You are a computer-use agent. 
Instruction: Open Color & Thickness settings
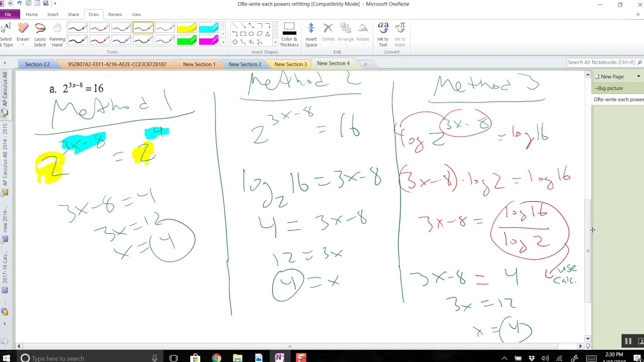coord(289,35)
